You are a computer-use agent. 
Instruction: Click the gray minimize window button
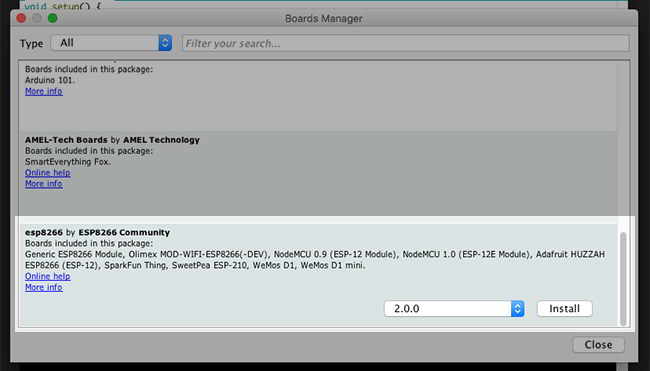coord(37,18)
